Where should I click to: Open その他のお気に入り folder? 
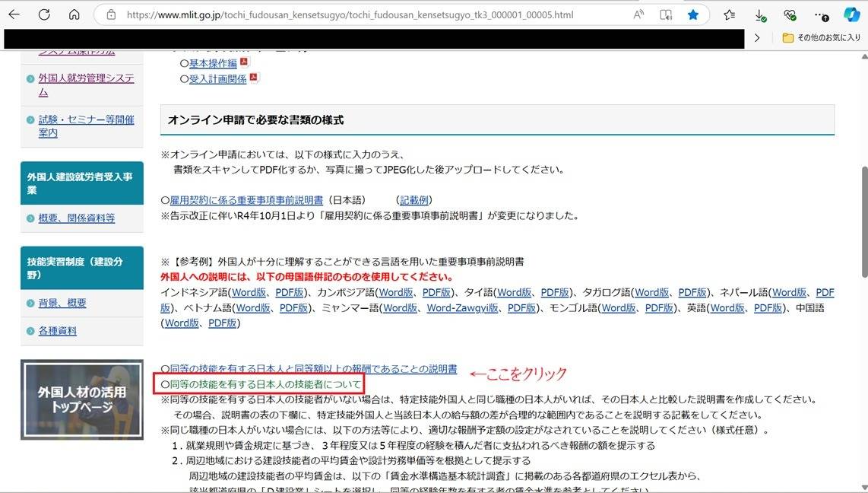pyautogui.click(x=820, y=37)
